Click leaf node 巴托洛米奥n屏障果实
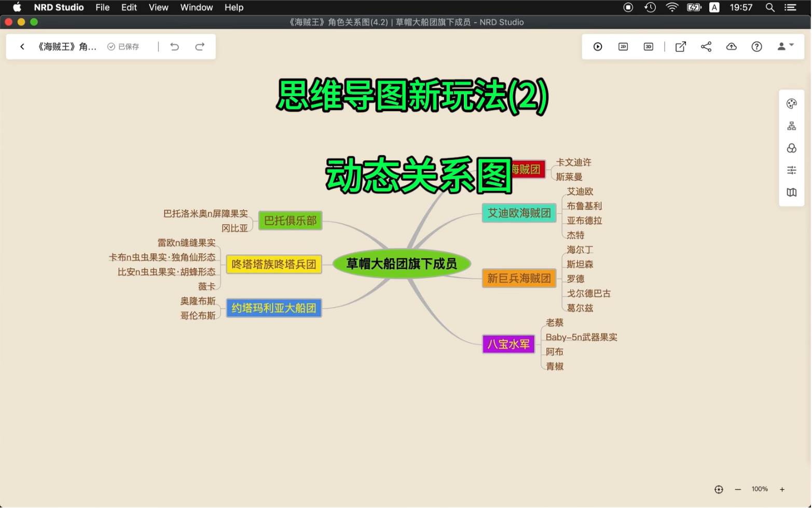Image resolution: width=812 pixels, height=508 pixels. coord(206,214)
